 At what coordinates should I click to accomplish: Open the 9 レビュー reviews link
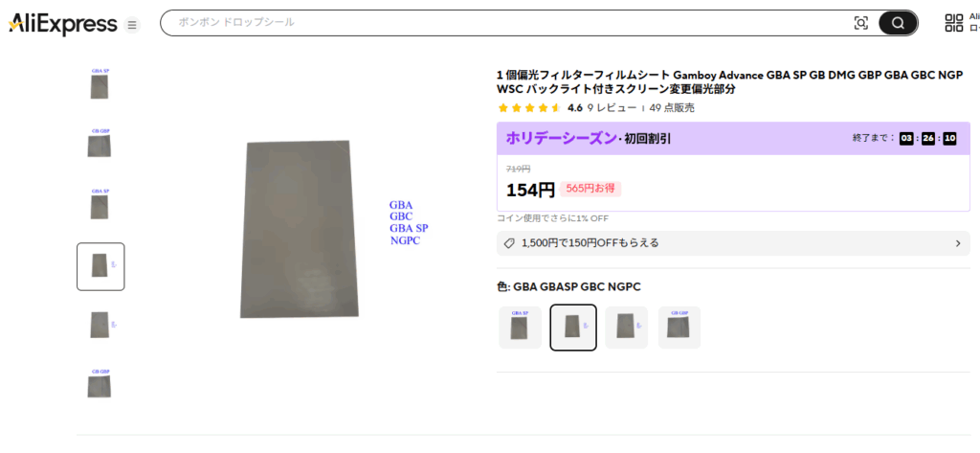[612, 107]
